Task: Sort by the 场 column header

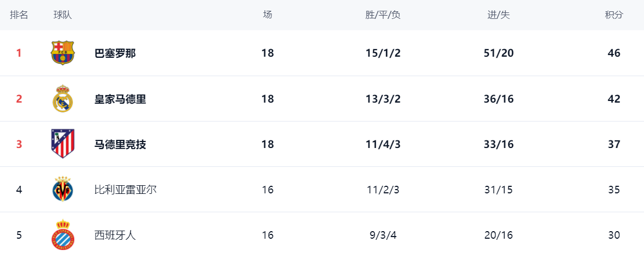Action: coord(268,15)
